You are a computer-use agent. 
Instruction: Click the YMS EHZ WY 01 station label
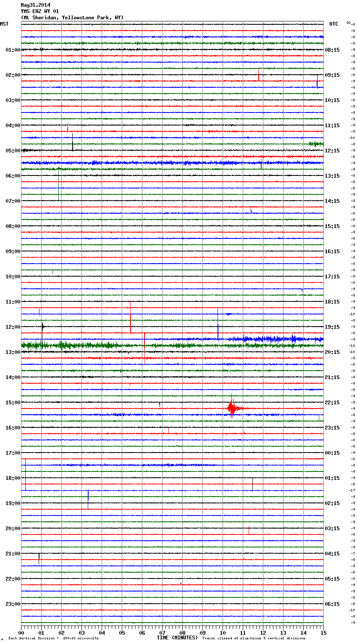39,11
